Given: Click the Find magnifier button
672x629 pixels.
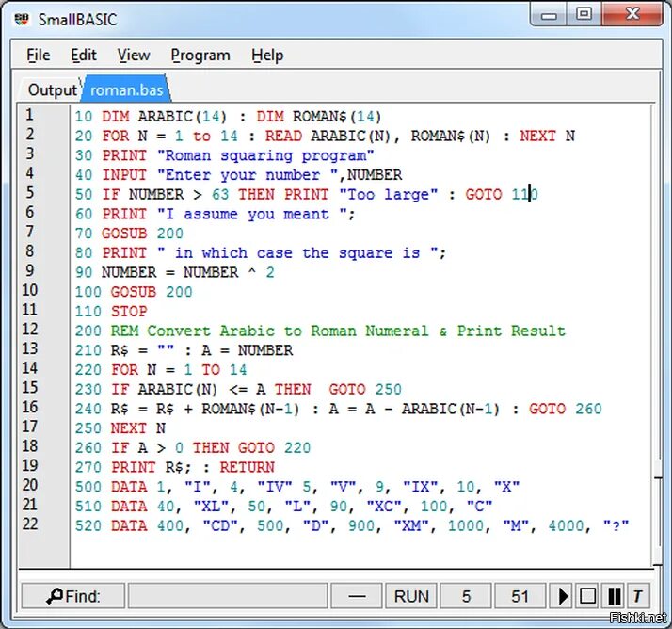Looking at the screenshot, I should click(x=72, y=595).
